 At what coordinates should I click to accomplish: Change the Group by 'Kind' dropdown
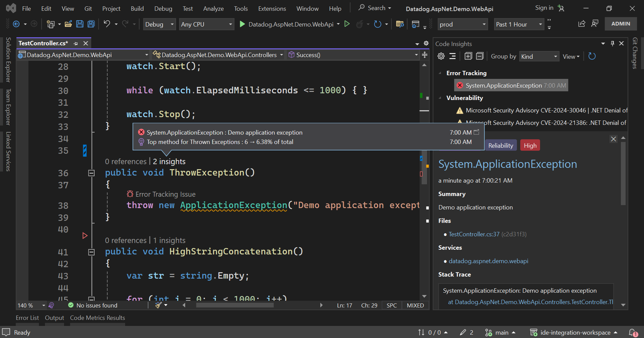click(x=539, y=56)
